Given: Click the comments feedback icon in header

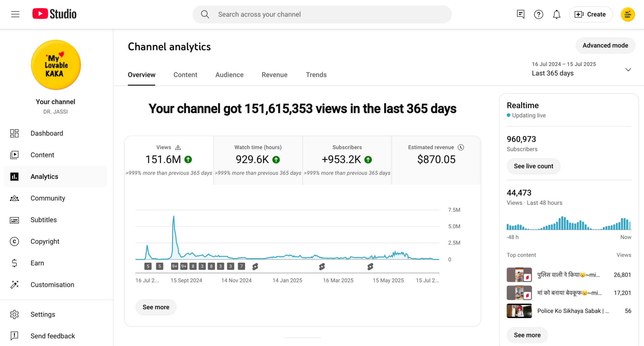Looking at the screenshot, I should 520,14.
